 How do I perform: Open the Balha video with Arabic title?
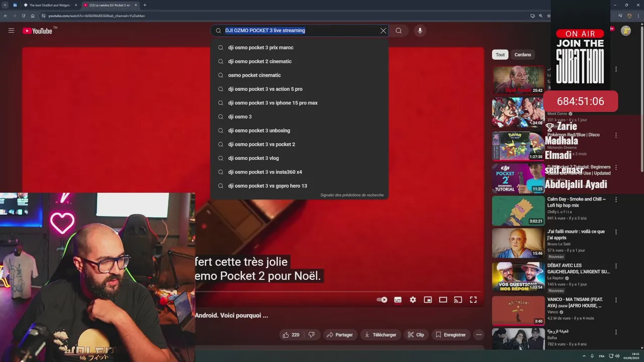point(518,340)
